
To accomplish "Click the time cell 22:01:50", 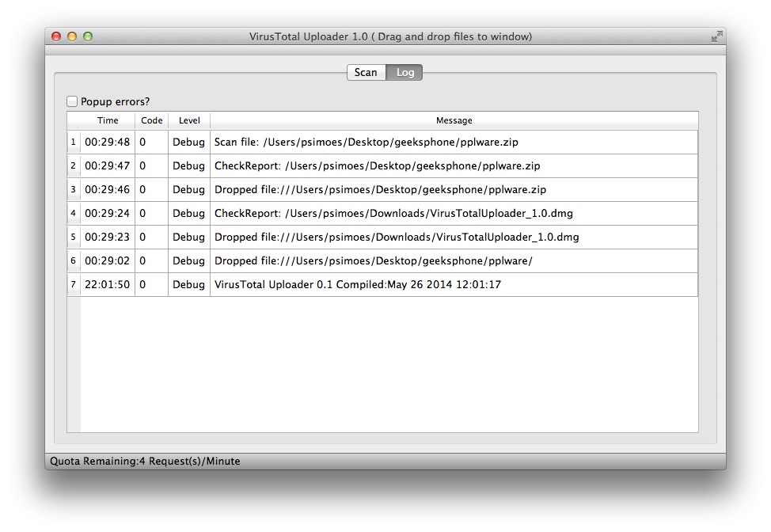I will [108, 284].
